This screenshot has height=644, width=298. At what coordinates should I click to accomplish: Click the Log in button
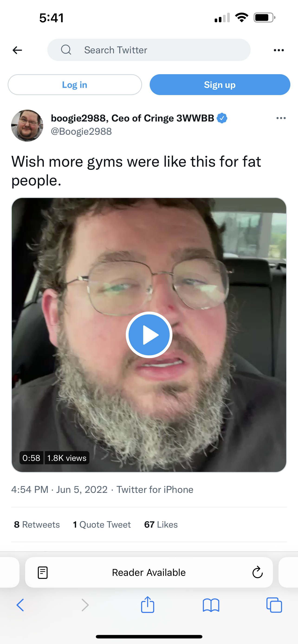click(75, 85)
